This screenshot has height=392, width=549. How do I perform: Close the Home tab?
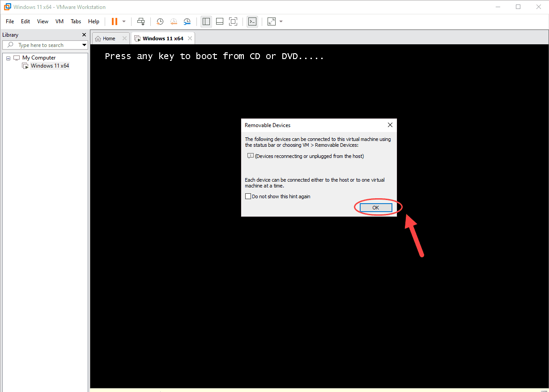point(124,38)
